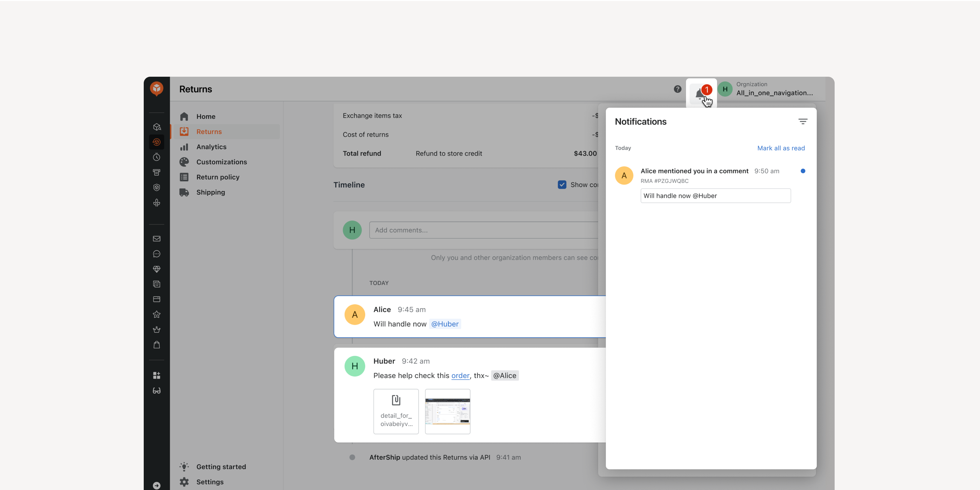Click the 'Will handle now @Huber' notification preview
Screen dimensions: 980x490
point(715,196)
